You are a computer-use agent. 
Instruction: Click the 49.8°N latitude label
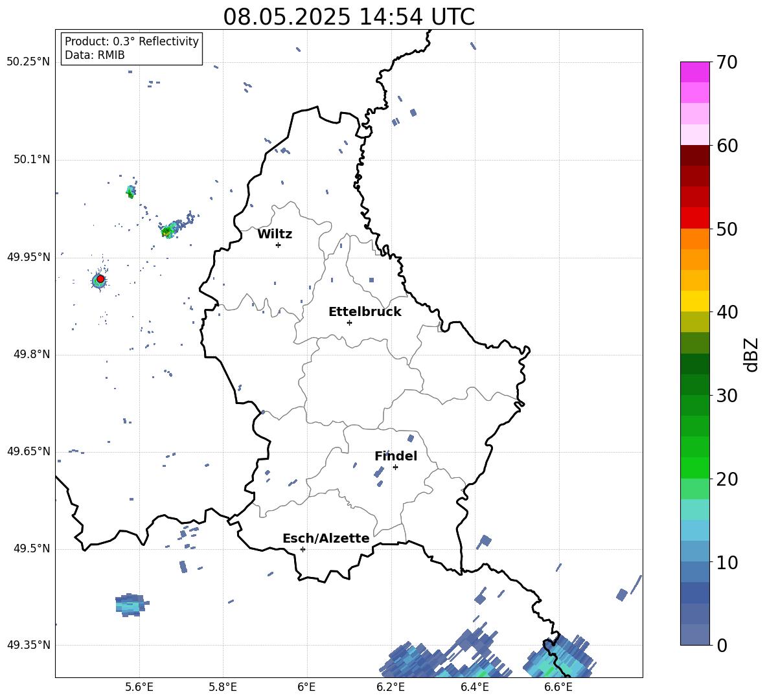(x=31, y=354)
